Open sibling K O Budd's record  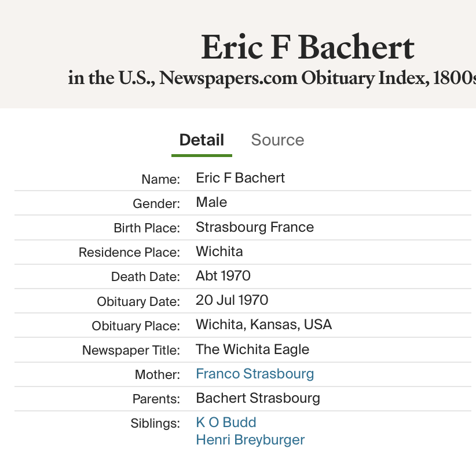pyautogui.click(x=226, y=422)
